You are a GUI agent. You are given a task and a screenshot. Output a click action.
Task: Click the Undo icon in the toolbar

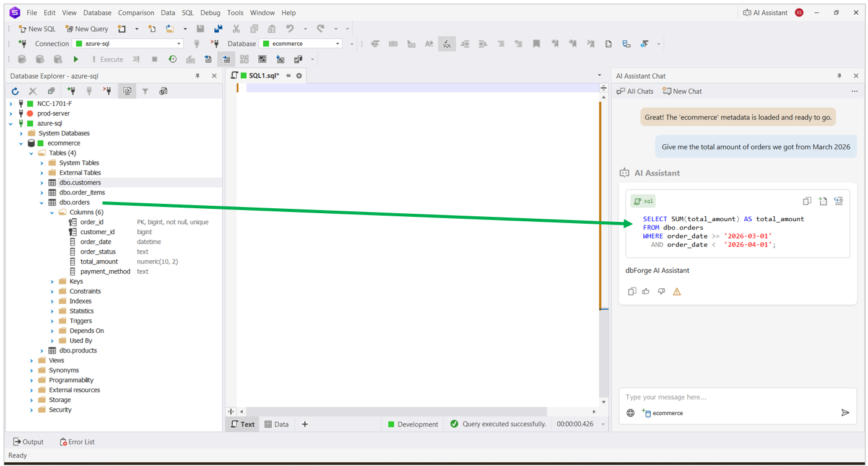point(290,29)
